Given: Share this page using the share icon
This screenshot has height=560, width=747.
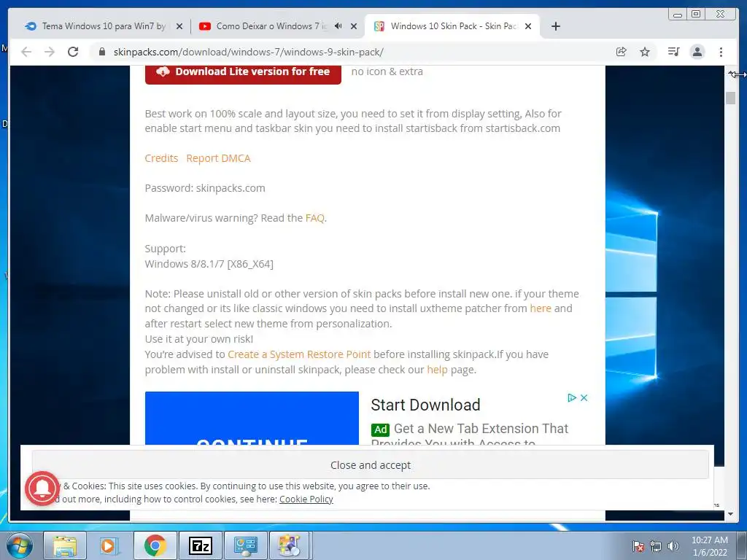Looking at the screenshot, I should click(622, 52).
